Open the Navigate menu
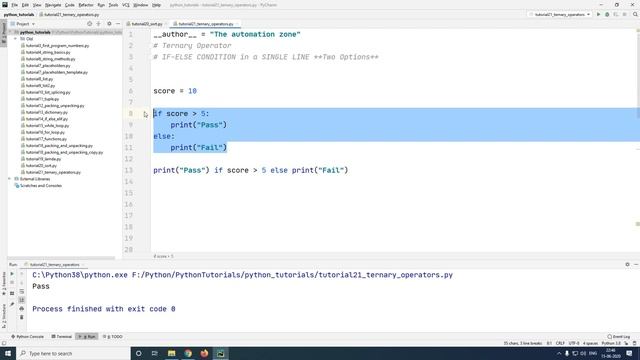 point(53,5)
